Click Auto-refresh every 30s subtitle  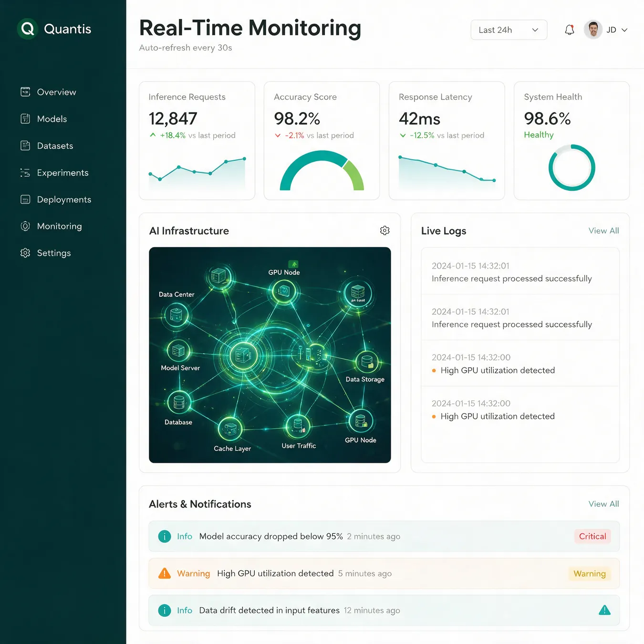pyautogui.click(x=185, y=48)
